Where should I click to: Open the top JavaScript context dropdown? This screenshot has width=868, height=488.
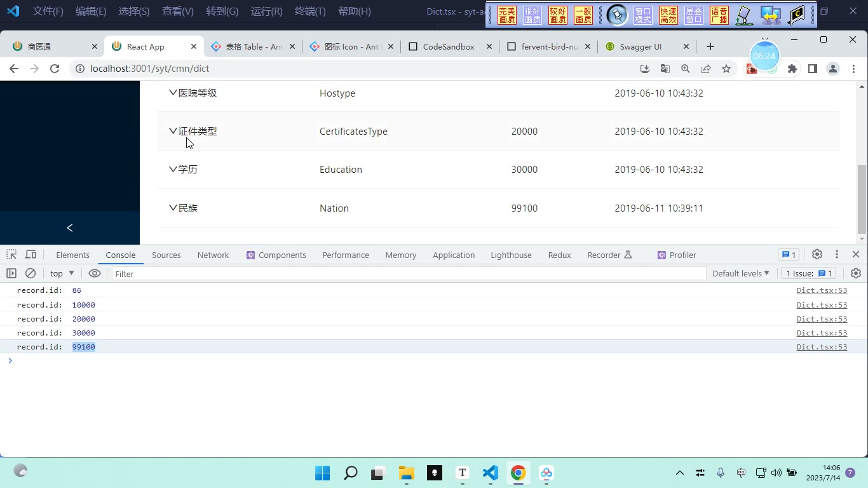tap(62, 273)
